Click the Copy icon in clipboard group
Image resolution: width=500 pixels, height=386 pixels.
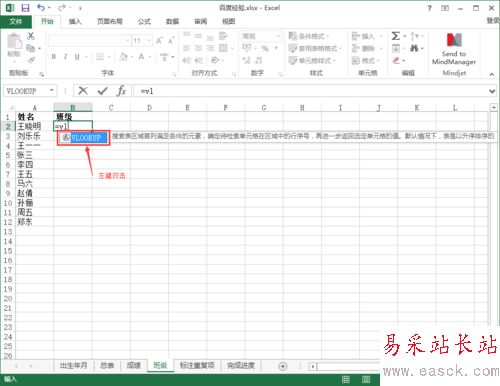click(31, 48)
